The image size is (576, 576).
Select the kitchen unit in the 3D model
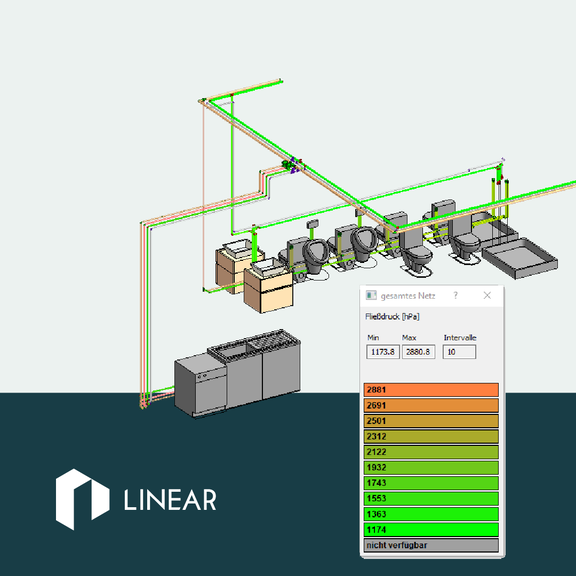coord(237,373)
